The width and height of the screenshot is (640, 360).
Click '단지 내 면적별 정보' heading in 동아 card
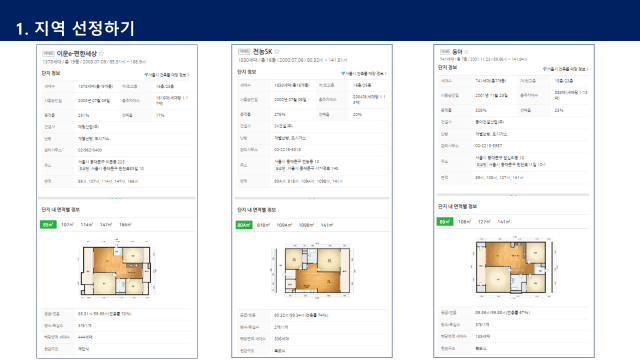click(458, 207)
